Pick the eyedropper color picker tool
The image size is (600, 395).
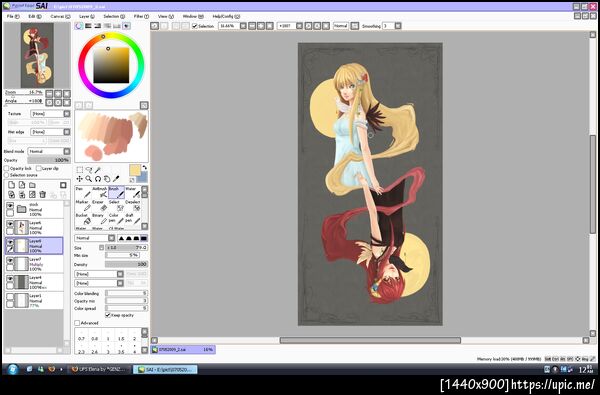116,179
